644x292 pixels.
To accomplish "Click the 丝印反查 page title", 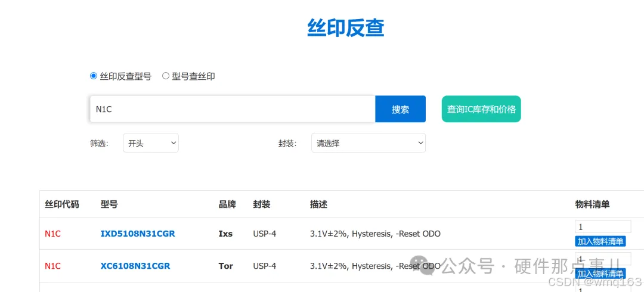I will click(346, 29).
